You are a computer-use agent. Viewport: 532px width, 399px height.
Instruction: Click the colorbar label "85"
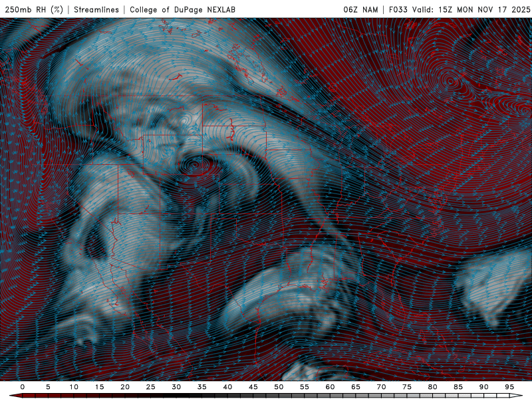[x=458, y=387]
